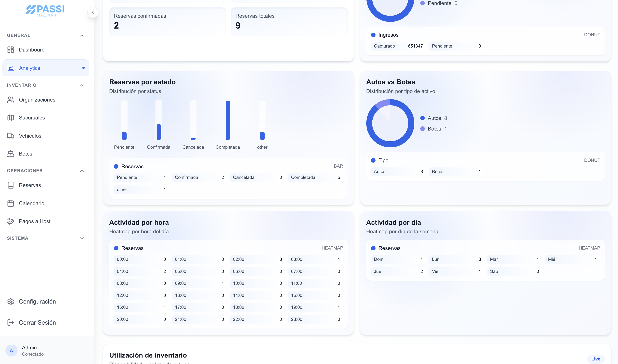The width and height of the screenshot is (618, 364).
Task: Click the Admin profile avatar
Action: [x=11, y=351]
